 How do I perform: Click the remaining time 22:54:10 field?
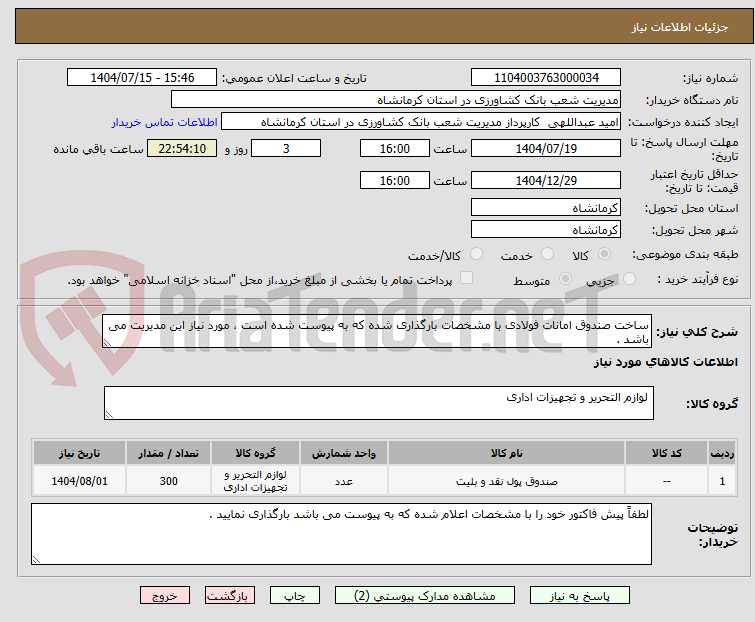point(182,148)
